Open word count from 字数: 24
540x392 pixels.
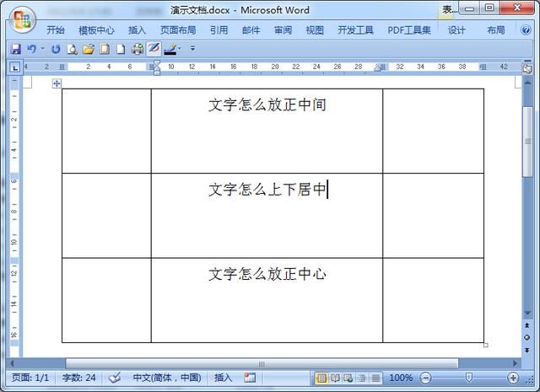pos(78,378)
